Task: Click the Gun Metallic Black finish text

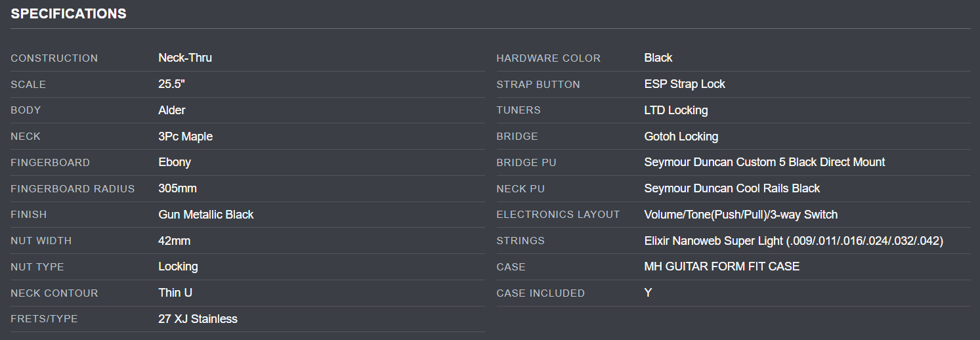Action: click(206, 215)
